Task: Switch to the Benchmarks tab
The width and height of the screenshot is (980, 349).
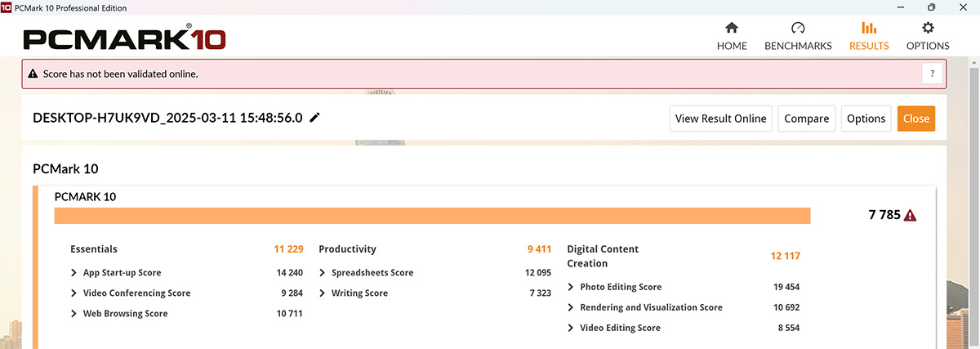Action: [x=798, y=37]
